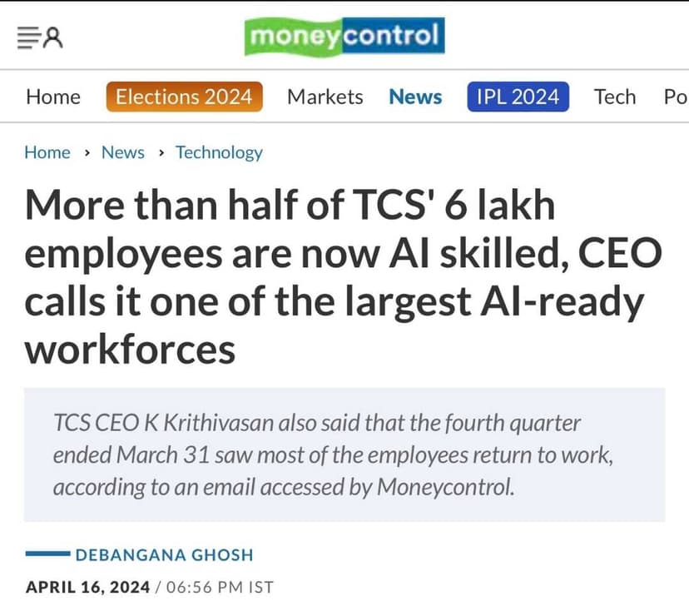Click the moneycontrol logo
Image resolution: width=689 pixels, height=616 pixels.
344,37
